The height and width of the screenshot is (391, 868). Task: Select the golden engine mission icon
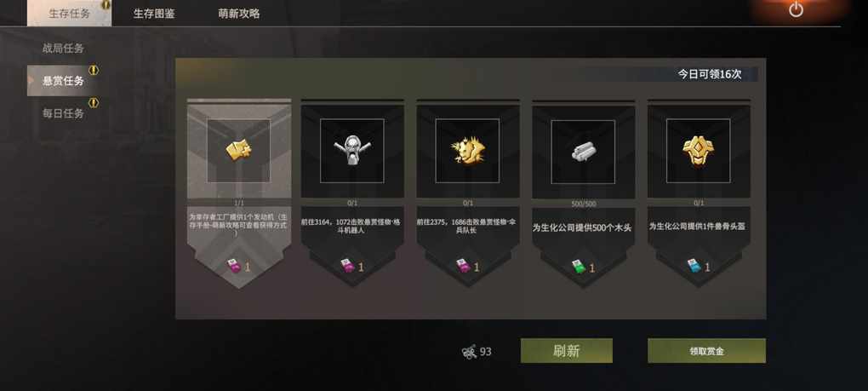coord(238,150)
